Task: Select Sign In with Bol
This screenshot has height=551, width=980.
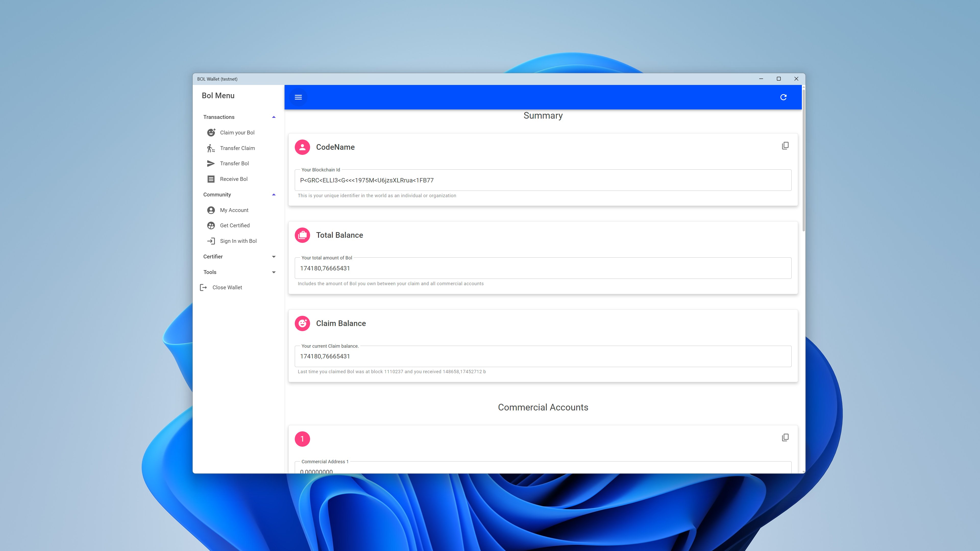Action: coord(238,241)
